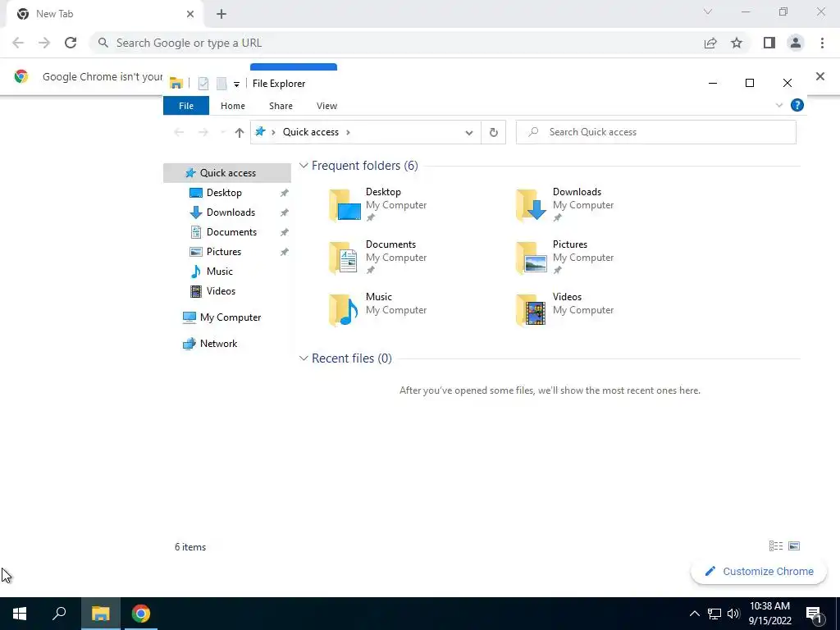Click the New folder quick access toolbar icon
The height and width of the screenshot is (630, 840).
click(x=221, y=84)
